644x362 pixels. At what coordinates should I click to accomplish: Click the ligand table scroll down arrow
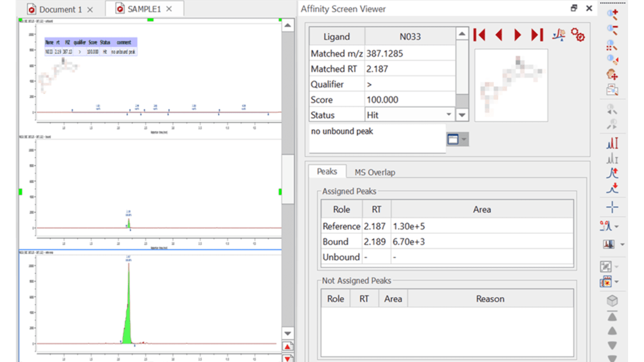(462, 115)
